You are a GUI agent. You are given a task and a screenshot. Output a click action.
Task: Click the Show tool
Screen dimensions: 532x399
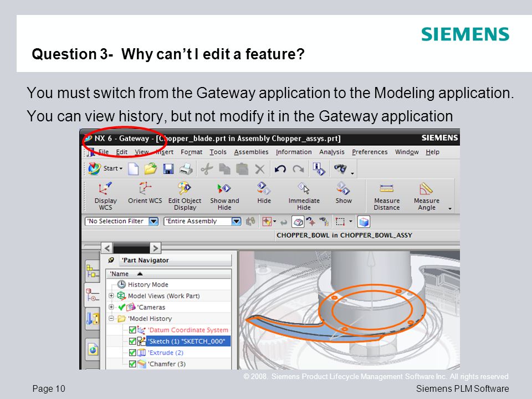point(344,193)
